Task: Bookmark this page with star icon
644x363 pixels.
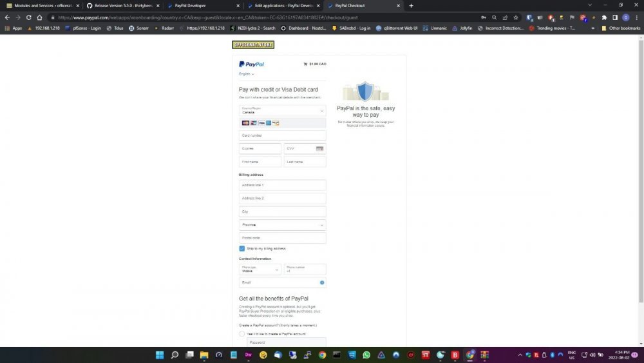Action: (x=516, y=17)
